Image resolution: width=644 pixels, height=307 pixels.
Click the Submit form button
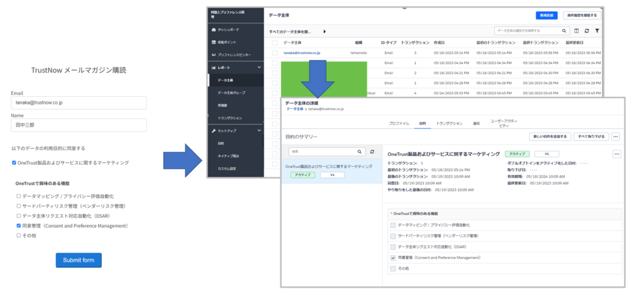point(79,260)
